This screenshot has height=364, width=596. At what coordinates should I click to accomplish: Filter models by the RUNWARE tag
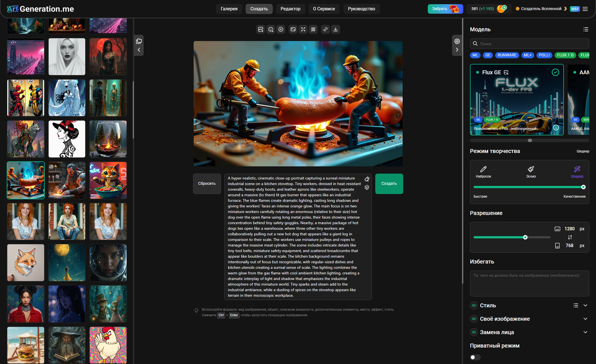(x=507, y=55)
